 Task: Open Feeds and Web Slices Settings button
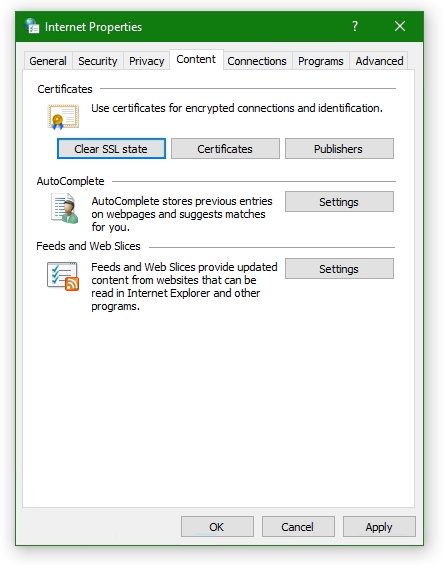click(x=339, y=268)
